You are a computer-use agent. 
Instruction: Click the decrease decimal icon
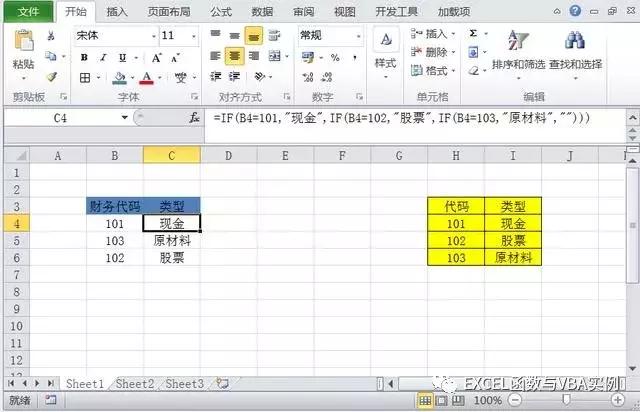[327, 77]
